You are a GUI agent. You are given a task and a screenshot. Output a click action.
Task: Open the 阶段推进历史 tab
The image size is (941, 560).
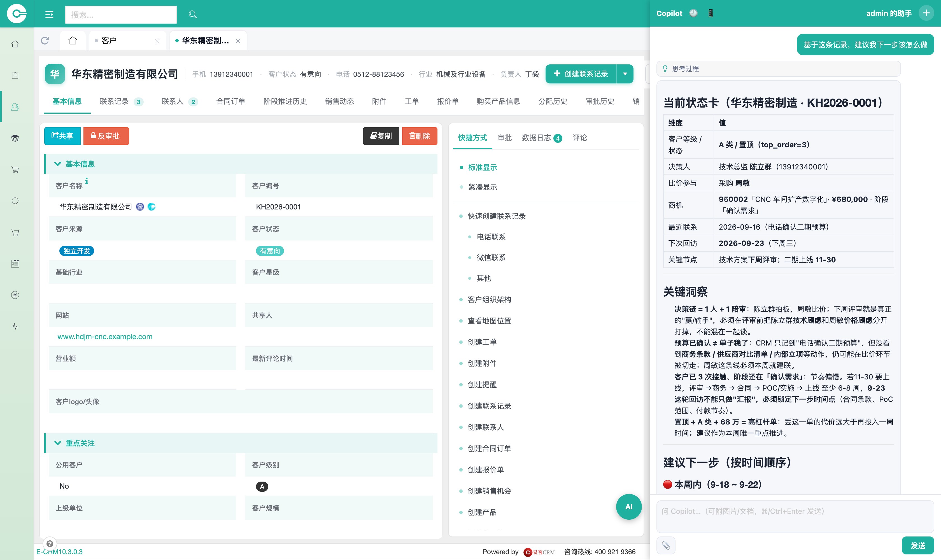click(x=285, y=102)
